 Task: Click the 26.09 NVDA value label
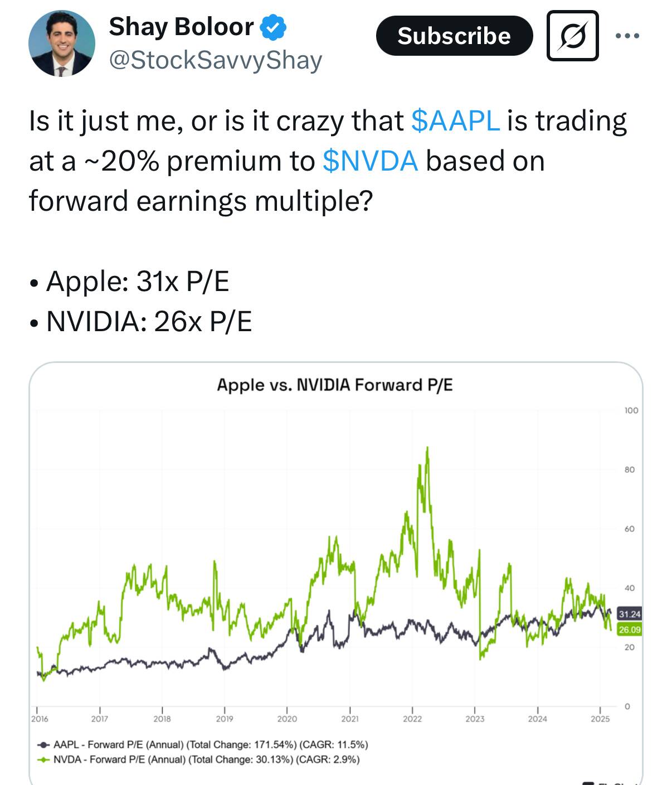tap(629, 629)
